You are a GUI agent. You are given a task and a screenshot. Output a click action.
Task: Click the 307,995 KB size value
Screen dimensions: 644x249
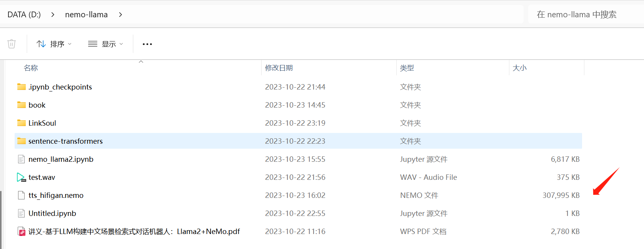pyautogui.click(x=561, y=195)
